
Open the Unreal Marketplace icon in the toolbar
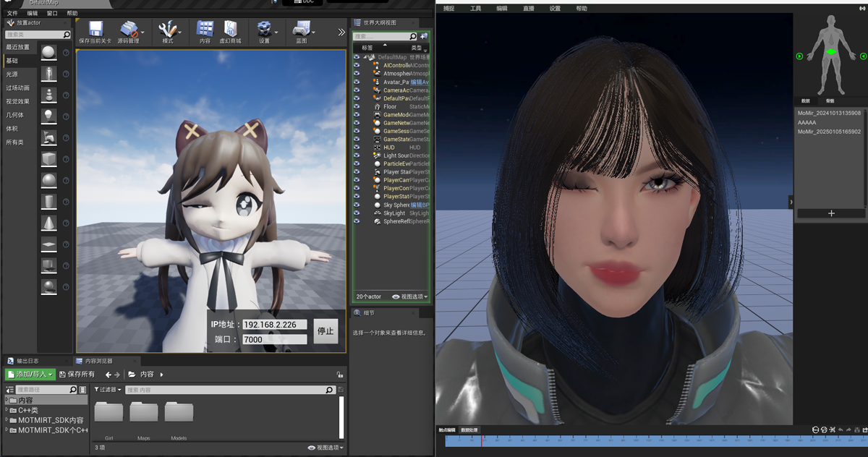point(230,30)
